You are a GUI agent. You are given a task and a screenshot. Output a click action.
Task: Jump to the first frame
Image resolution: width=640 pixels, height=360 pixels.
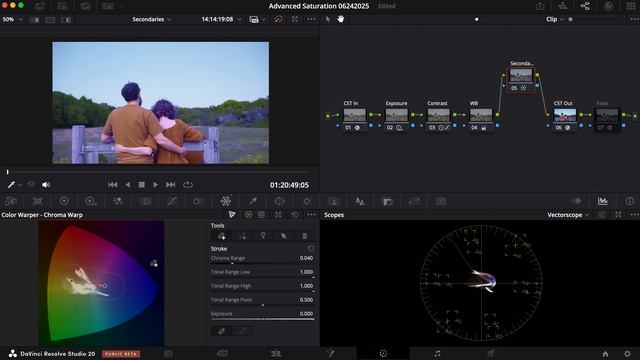click(113, 185)
